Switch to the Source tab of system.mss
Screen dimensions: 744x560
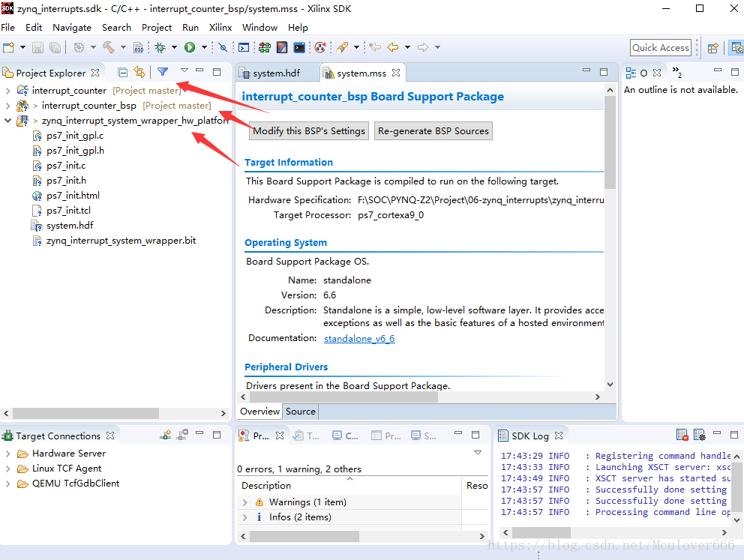(x=300, y=412)
